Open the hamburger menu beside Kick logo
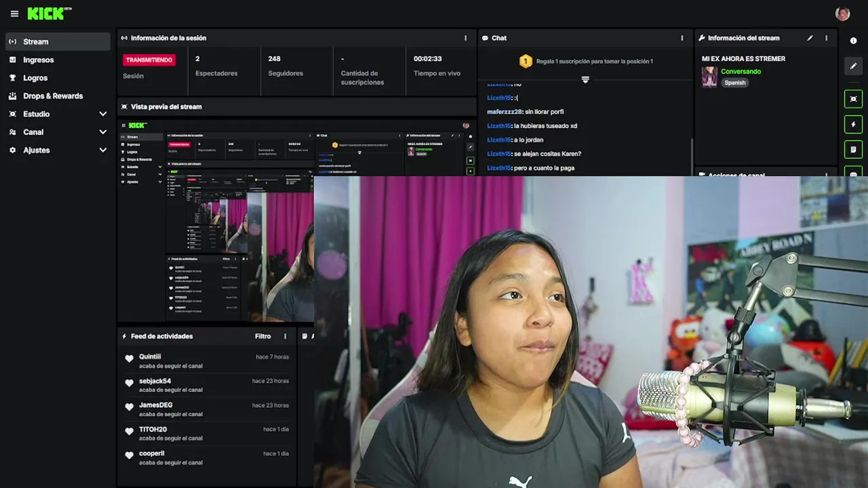Image resolution: width=868 pixels, height=488 pixels. pos(14,14)
